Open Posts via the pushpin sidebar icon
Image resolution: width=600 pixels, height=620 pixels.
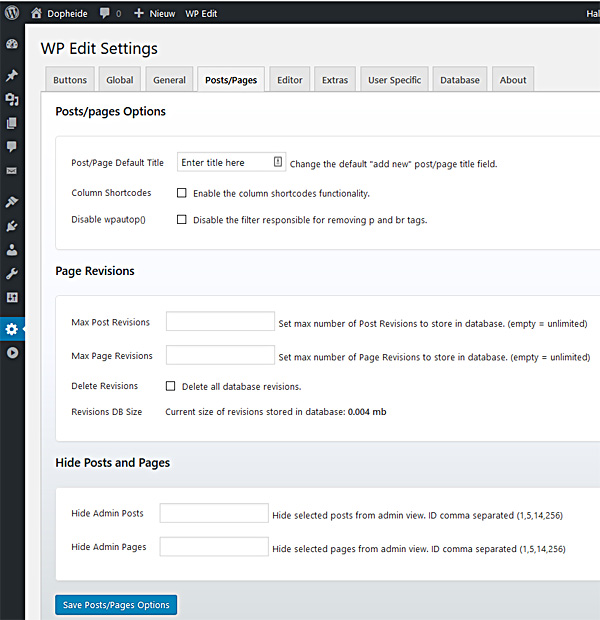(x=12, y=75)
